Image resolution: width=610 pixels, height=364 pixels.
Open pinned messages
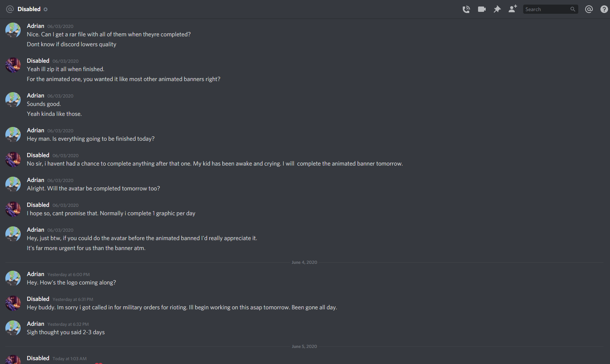click(497, 9)
